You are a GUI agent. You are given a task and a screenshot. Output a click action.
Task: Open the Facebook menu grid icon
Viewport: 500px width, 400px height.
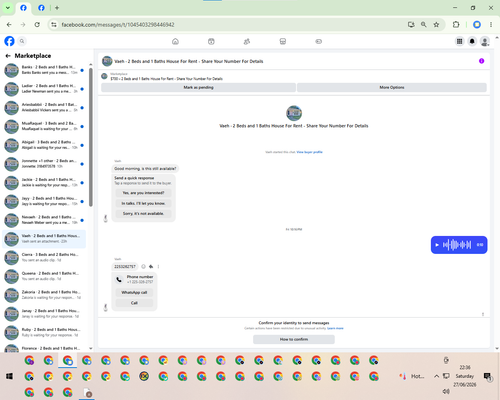pos(459,41)
